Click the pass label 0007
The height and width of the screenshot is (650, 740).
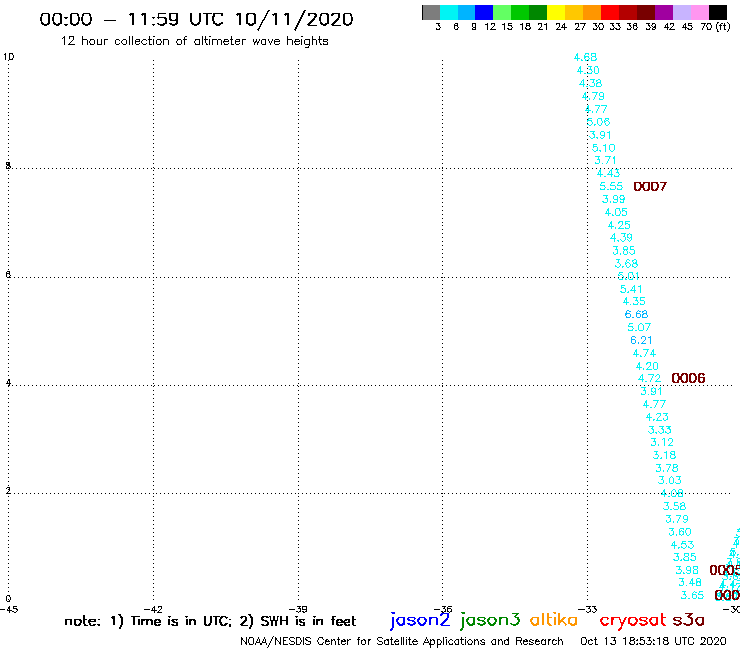point(650,186)
